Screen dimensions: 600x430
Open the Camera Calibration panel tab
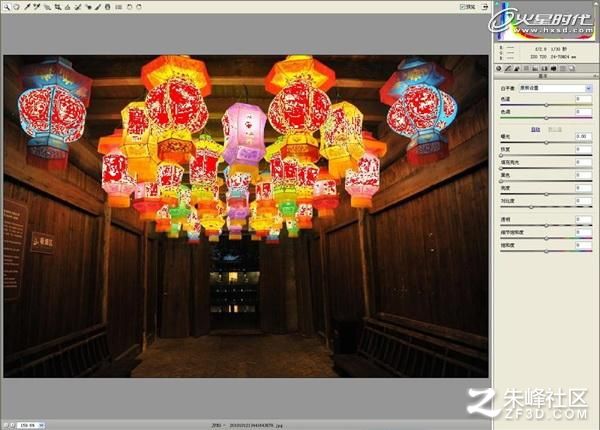point(553,68)
